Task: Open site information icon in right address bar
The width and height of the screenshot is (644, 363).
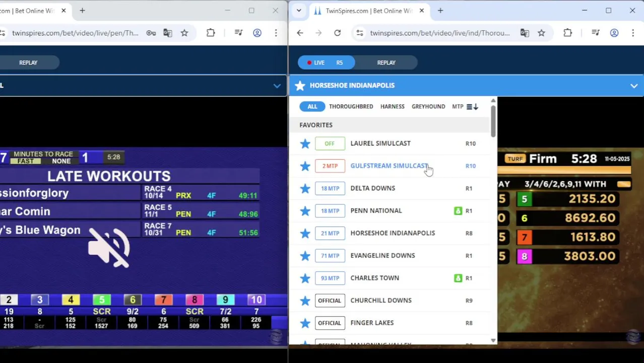Action: 359,33
